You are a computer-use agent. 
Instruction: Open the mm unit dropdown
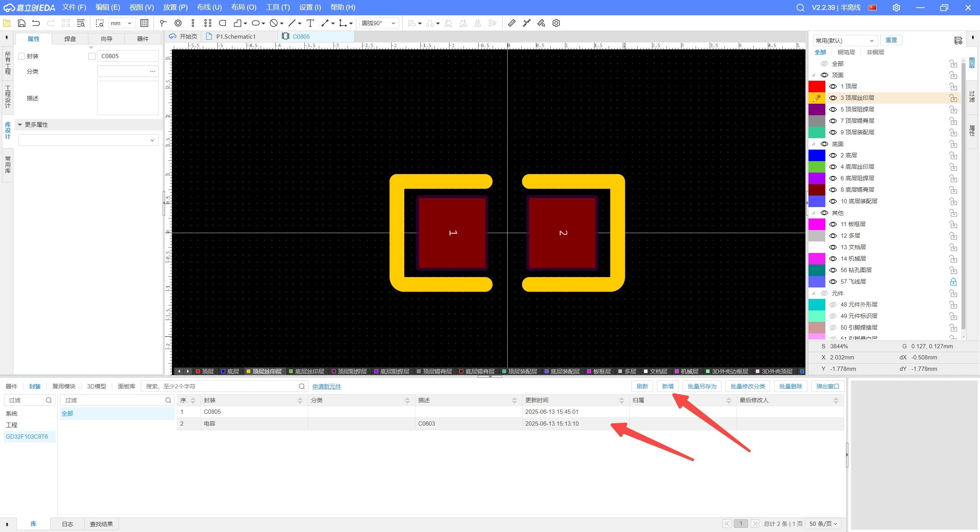pyautogui.click(x=121, y=23)
